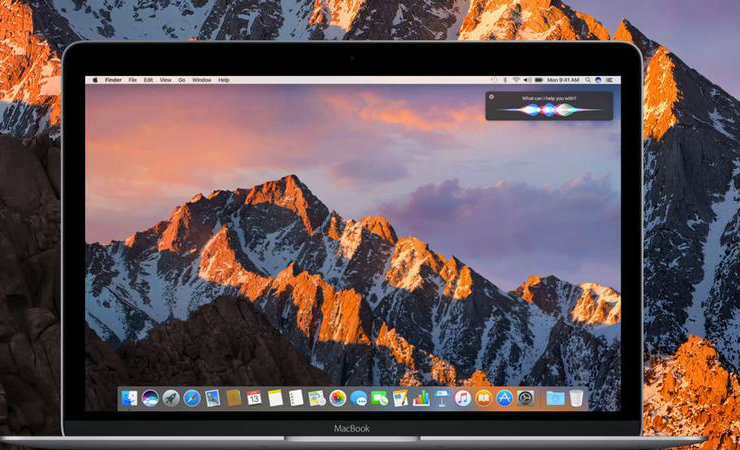This screenshot has height=450, width=740.
Task: Launch Siri from the Dock
Action: click(x=150, y=398)
